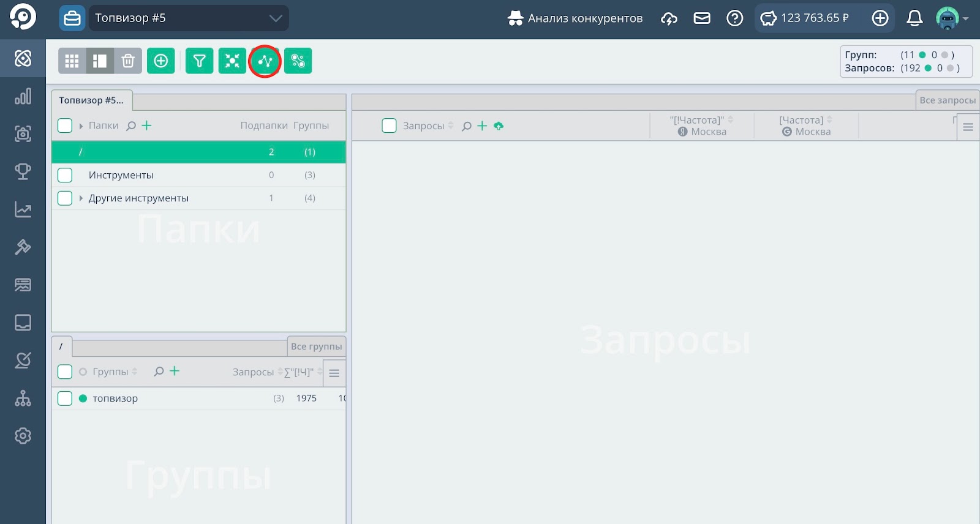This screenshot has width=980, height=524.
Task: Open the help question mark icon
Action: pyautogui.click(x=734, y=18)
